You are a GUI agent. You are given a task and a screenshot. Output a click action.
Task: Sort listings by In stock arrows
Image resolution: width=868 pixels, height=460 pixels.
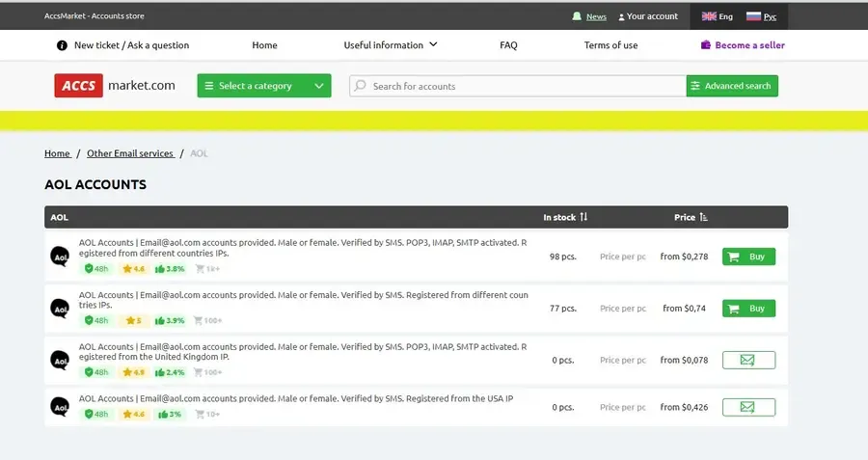coord(583,217)
